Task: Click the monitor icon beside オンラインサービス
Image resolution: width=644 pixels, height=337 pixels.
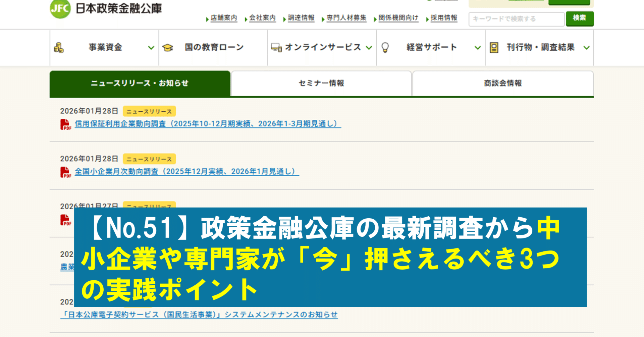Action: (x=276, y=48)
